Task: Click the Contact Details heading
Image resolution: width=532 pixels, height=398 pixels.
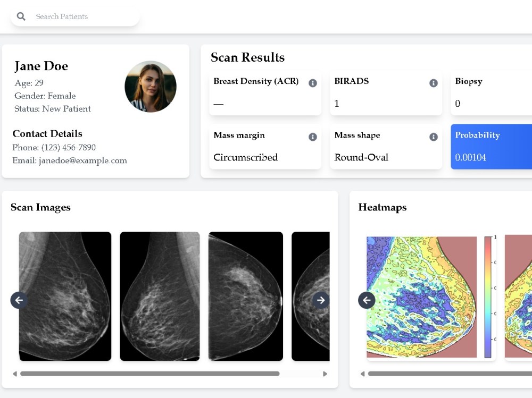Action: pos(47,133)
